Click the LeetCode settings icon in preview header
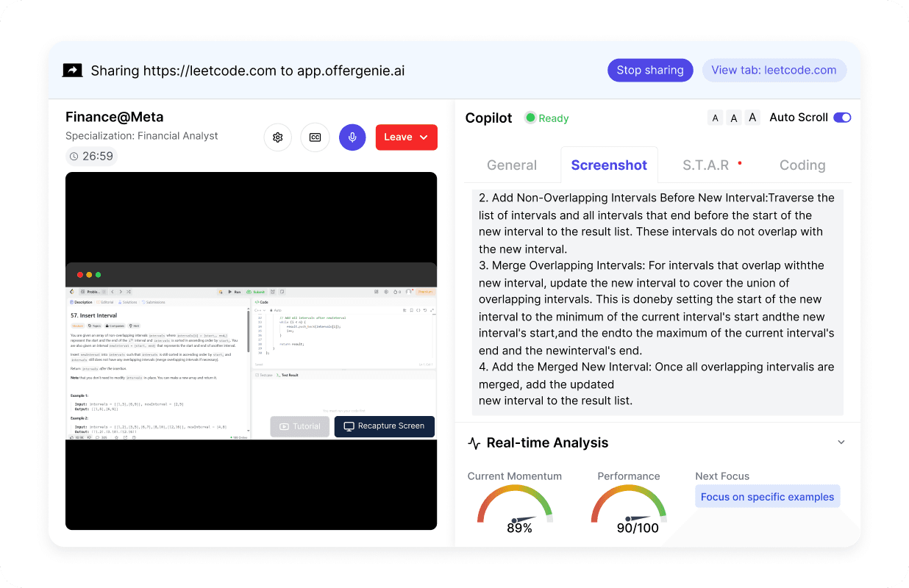Viewport: 909px width, 588px height. pos(386,292)
